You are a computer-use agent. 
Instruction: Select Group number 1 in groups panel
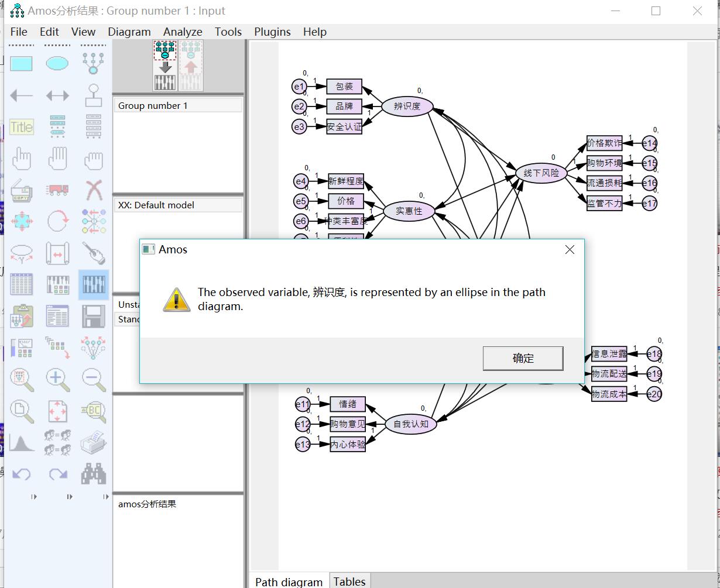tap(153, 106)
